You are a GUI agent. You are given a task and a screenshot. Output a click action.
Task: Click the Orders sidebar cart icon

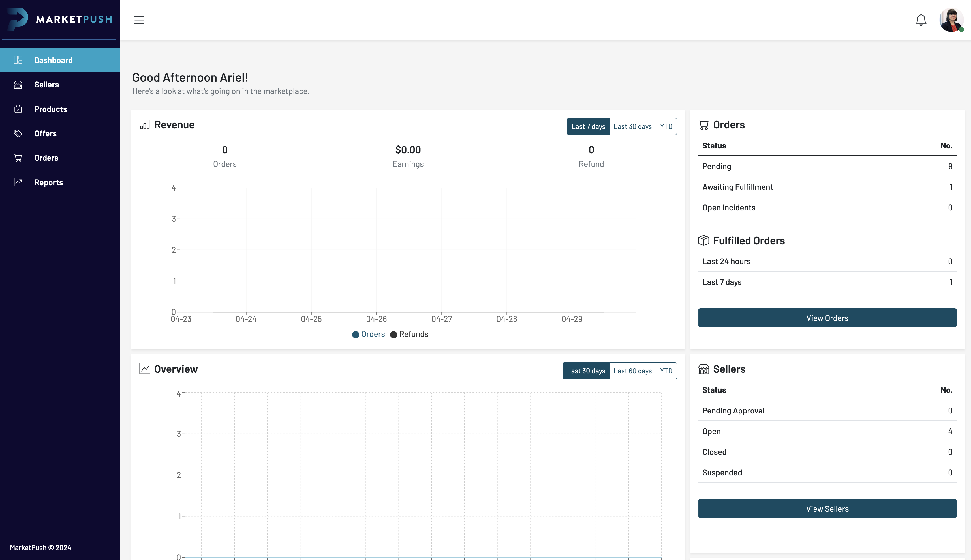click(x=18, y=158)
